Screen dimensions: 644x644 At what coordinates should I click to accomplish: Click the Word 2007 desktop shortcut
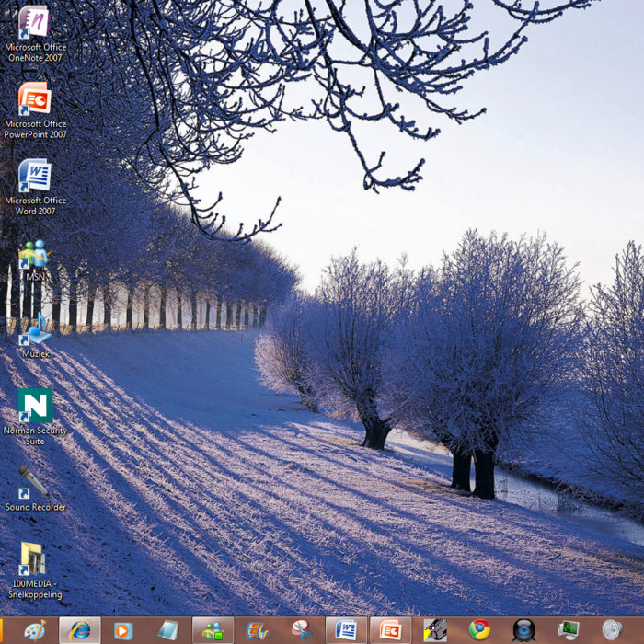(35, 175)
